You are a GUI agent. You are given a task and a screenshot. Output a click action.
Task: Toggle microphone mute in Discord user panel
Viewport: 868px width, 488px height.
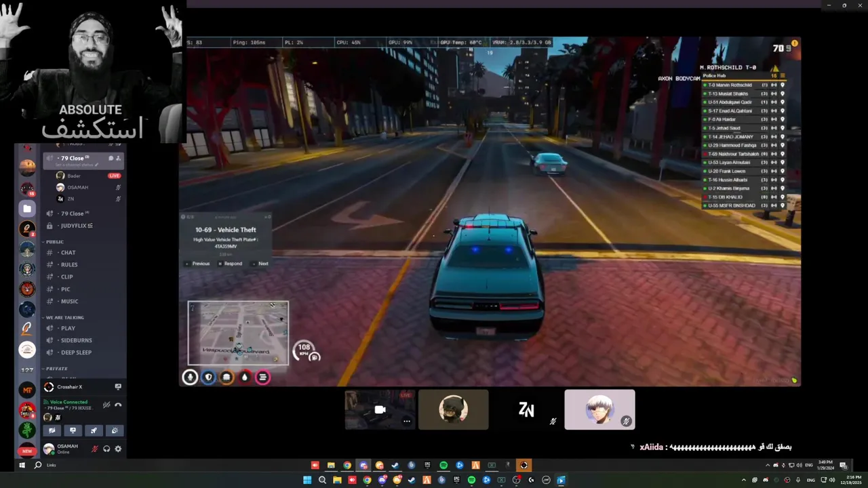pos(96,449)
